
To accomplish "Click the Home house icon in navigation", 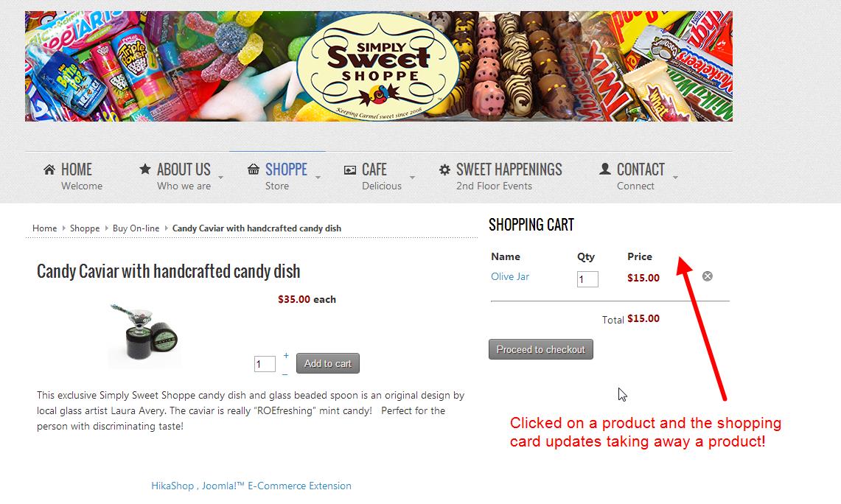I will tap(49, 169).
